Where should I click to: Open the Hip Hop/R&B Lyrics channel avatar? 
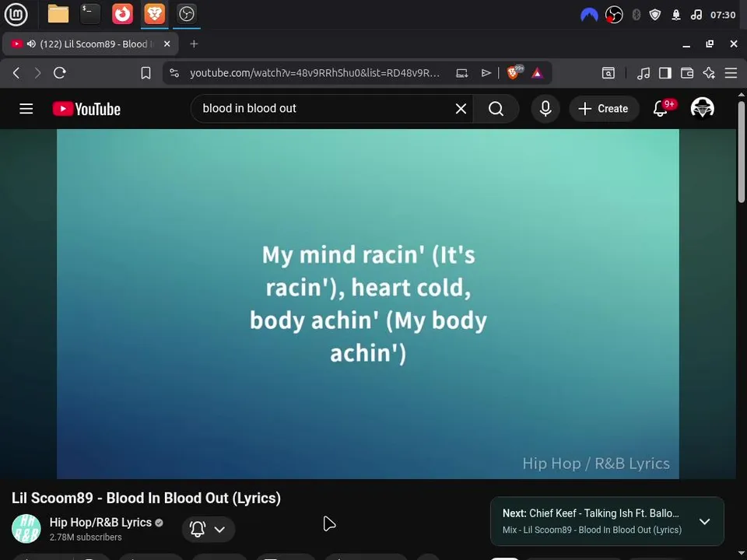(26, 529)
